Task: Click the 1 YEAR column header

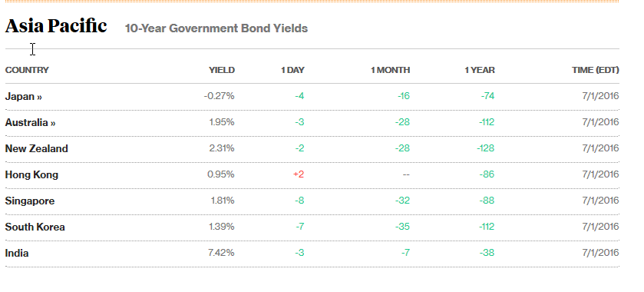Action: (479, 70)
